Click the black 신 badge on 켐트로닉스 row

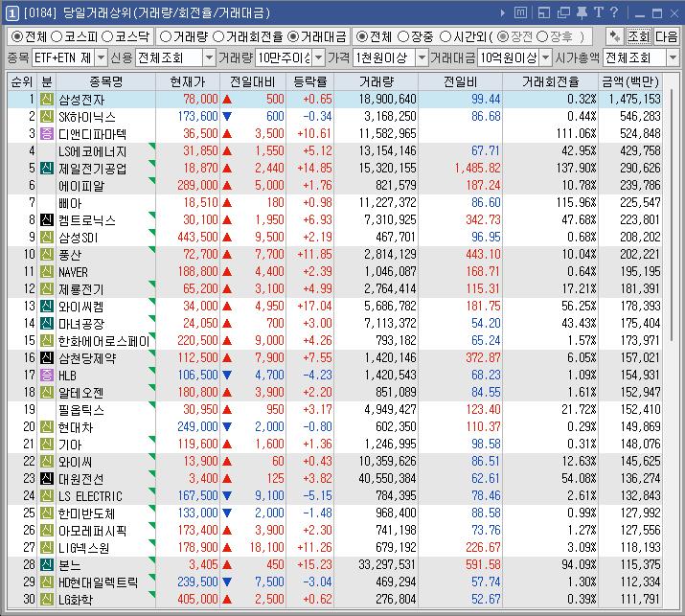click(x=47, y=219)
